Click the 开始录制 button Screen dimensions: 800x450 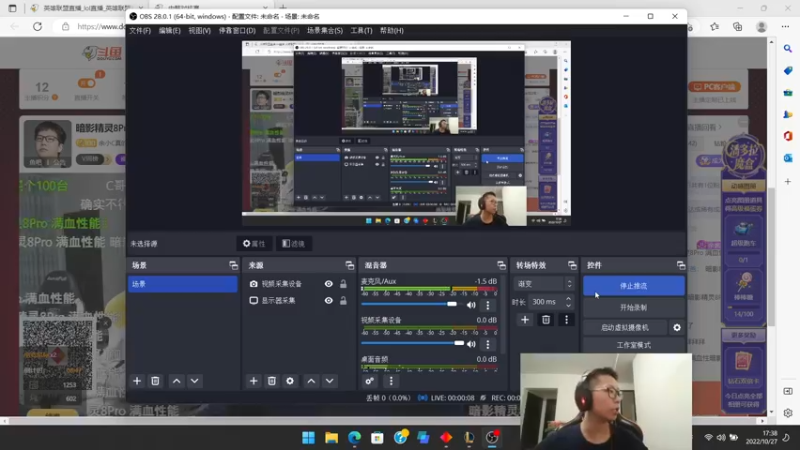634,308
